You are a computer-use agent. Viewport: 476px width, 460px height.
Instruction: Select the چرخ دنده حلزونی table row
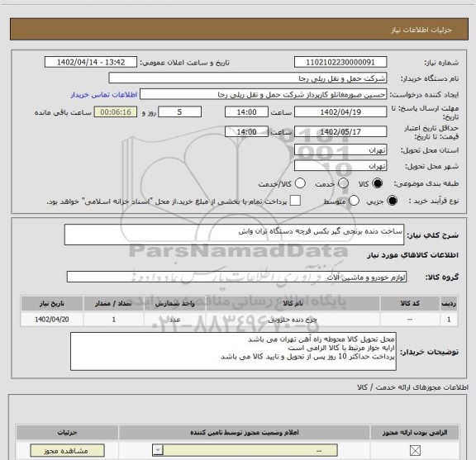239,320
